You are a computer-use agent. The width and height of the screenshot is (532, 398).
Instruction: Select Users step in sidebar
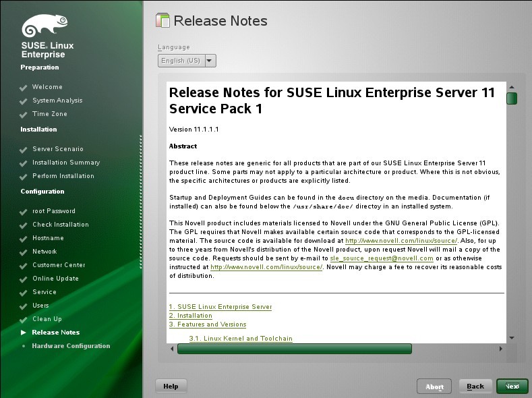pyautogui.click(x=40, y=306)
